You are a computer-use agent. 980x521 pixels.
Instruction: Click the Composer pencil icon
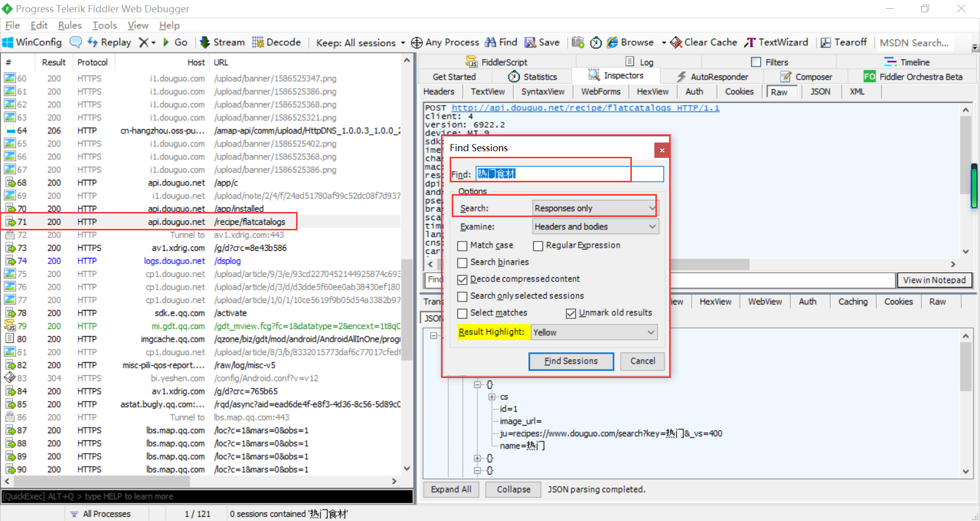click(786, 77)
